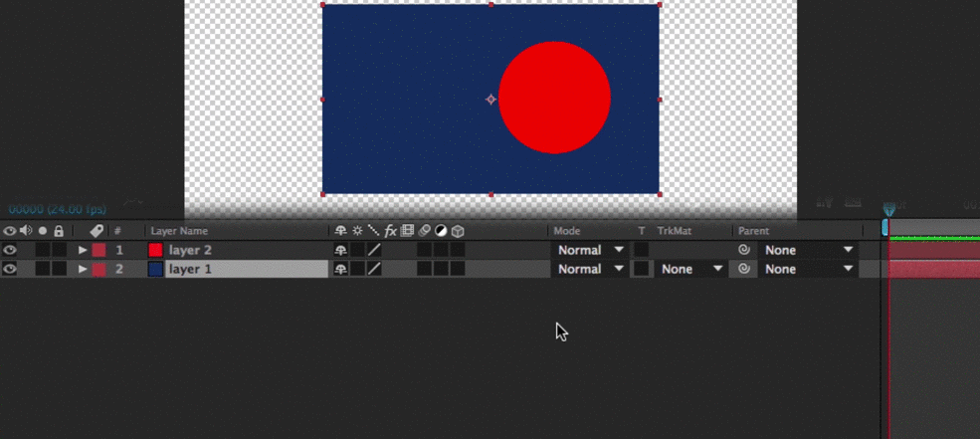Click the current time indicator playhead
This screenshot has height=439, width=980.
point(889,211)
